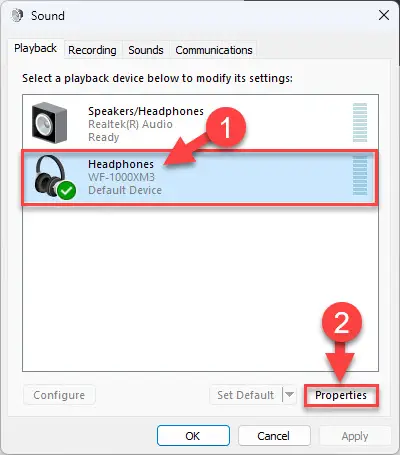Screen dimensions: 400x455
Task: Switch to the Recording tab
Action: [x=92, y=50]
